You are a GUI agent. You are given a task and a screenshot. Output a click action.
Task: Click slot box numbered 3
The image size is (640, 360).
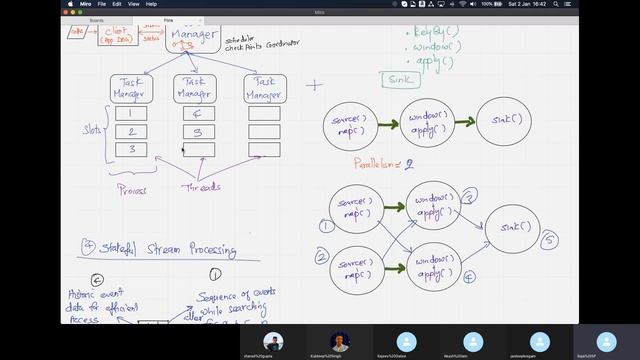point(131,149)
